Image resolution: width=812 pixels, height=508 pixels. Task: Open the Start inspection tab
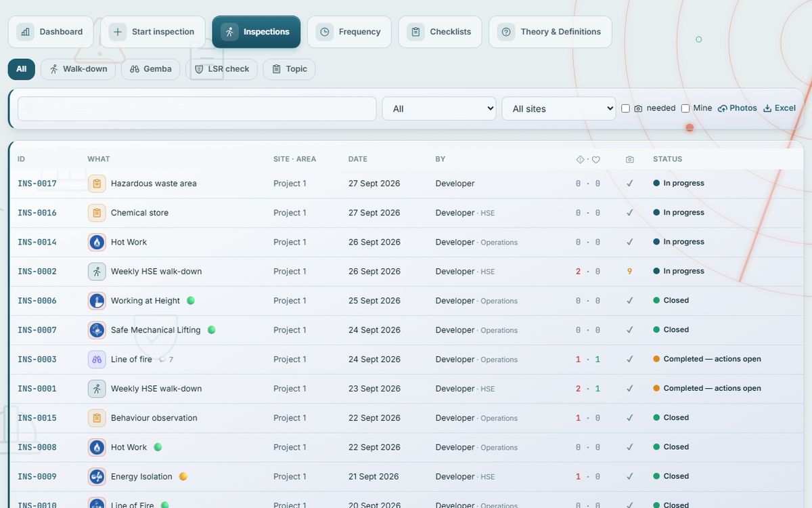click(153, 32)
